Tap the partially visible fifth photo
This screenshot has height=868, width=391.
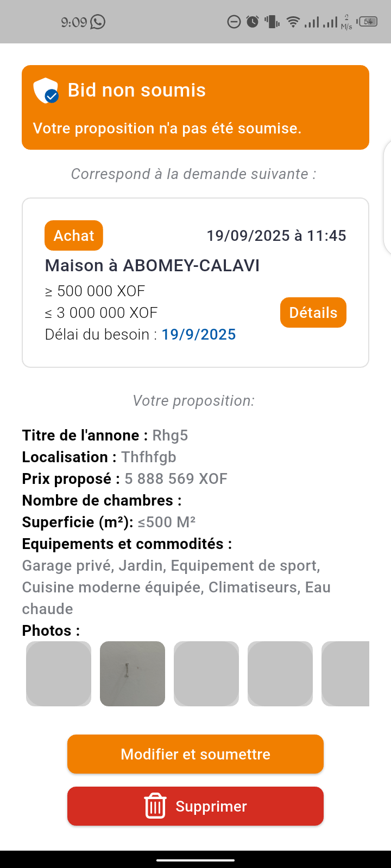346,674
